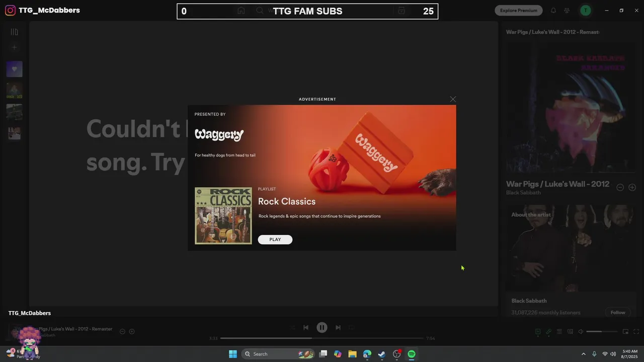Screen dimensions: 644x362
Task: Open War Pigs / Luke's Wall song title link
Action: [x=557, y=184]
